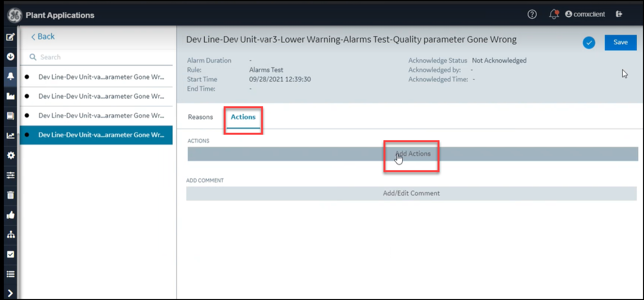
Task: Open the help question mark icon
Action: (532, 14)
